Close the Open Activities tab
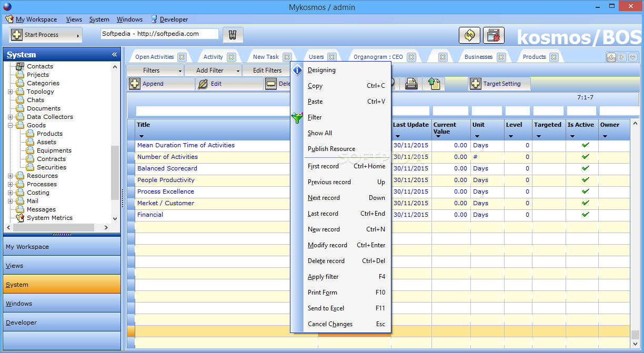 (182, 57)
